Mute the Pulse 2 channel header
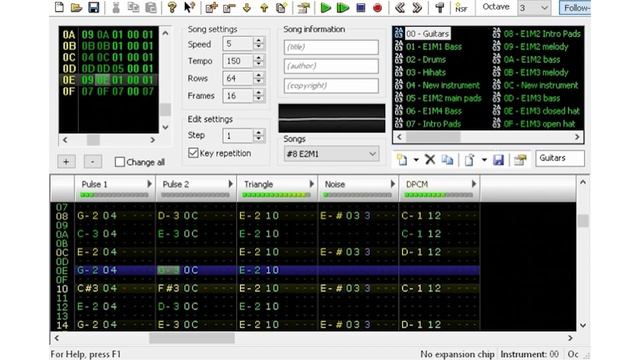The height and width of the screenshot is (360, 640). (x=176, y=184)
